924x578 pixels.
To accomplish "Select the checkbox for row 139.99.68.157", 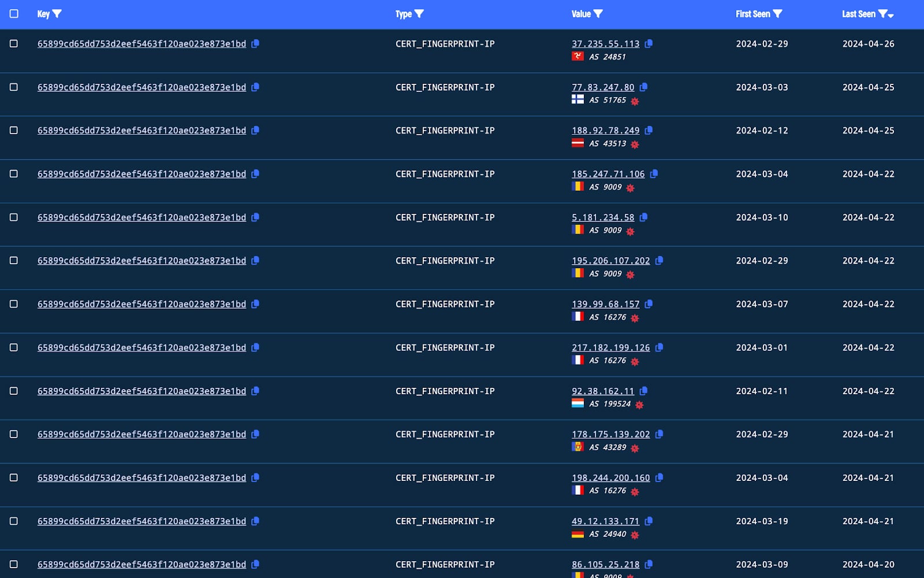I will tap(14, 304).
